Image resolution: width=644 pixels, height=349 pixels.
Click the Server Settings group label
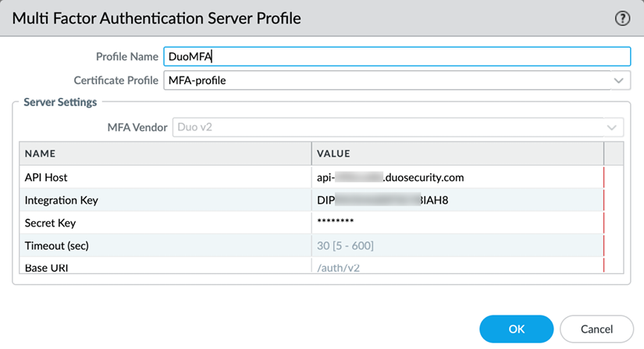point(60,102)
